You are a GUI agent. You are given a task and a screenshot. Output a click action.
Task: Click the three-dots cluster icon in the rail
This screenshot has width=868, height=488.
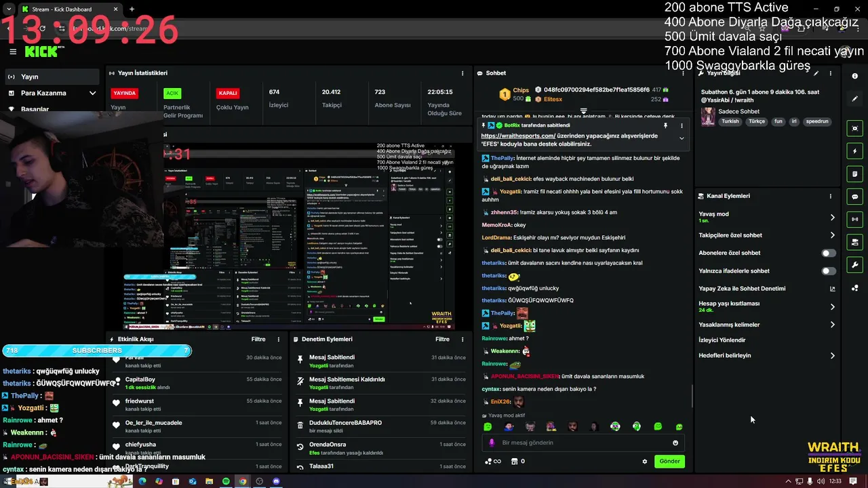pyautogui.click(x=855, y=288)
